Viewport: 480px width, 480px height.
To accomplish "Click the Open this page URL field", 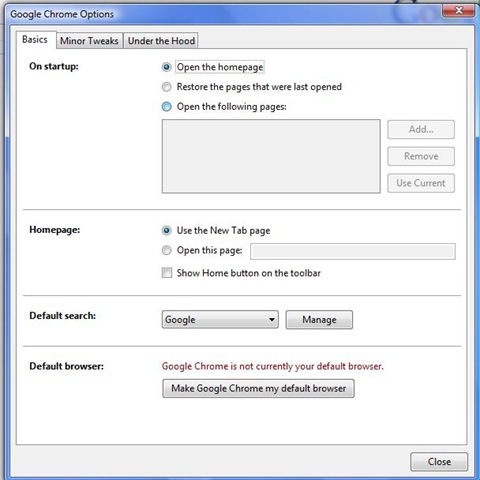I will pos(353,251).
